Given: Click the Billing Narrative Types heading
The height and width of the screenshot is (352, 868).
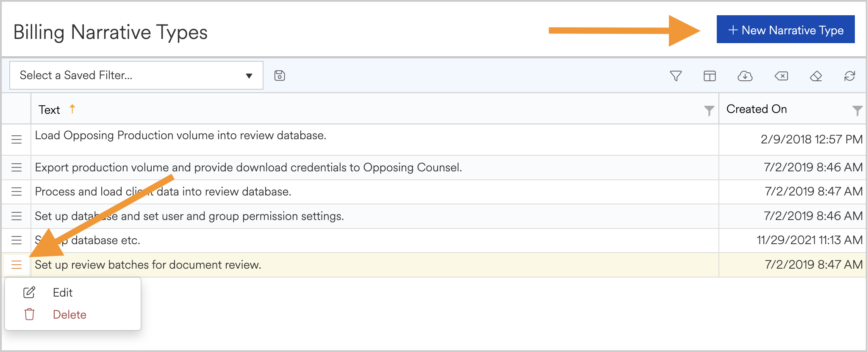Looking at the screenshot, I should [x=111, y=33].
